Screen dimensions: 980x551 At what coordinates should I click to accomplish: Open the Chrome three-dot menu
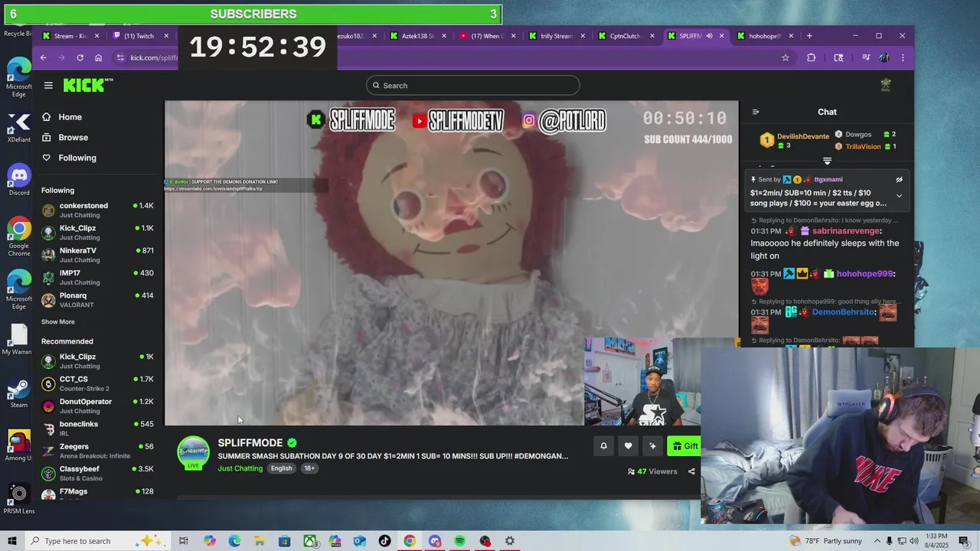click(903, 57)
